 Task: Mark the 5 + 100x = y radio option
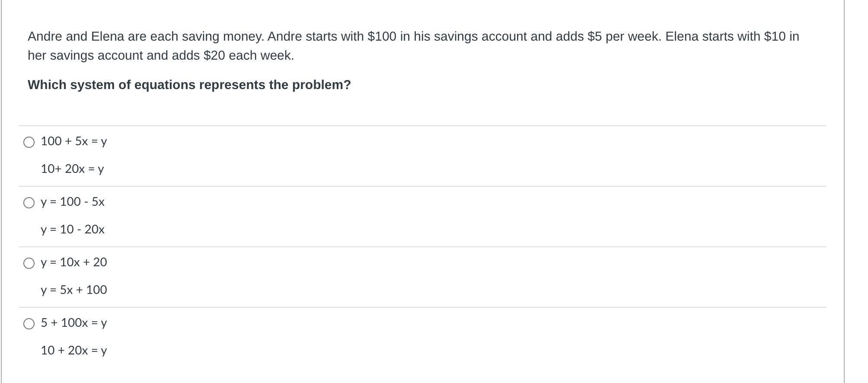(29, 324)
